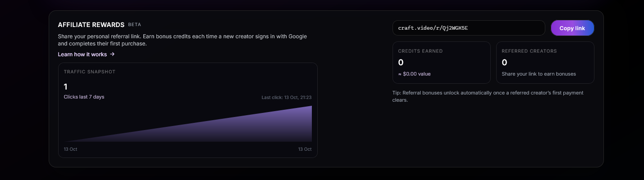Viewport: 644px width, 180px height.
Task: Select the craft.video referral link field
Action: [469, 28]
